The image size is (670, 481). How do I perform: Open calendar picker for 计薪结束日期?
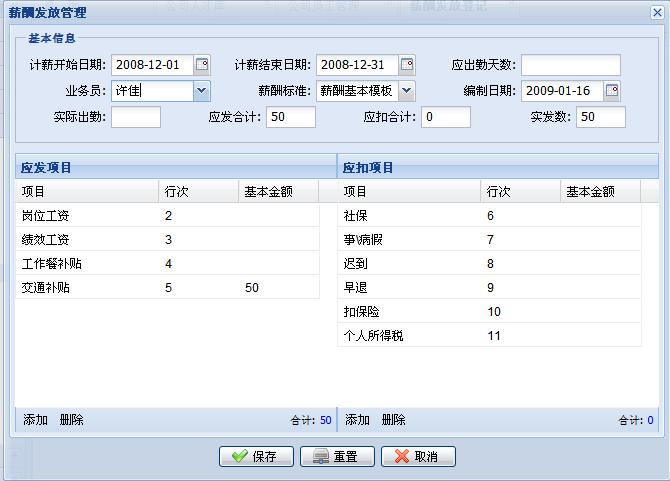click(x=407, y=65)
